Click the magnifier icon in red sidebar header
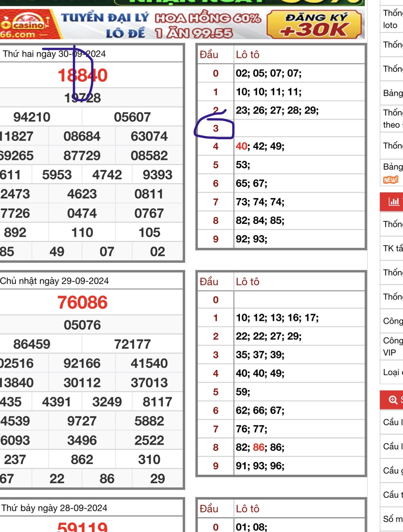Screen dimensions: 403x532 click(393, 400)
